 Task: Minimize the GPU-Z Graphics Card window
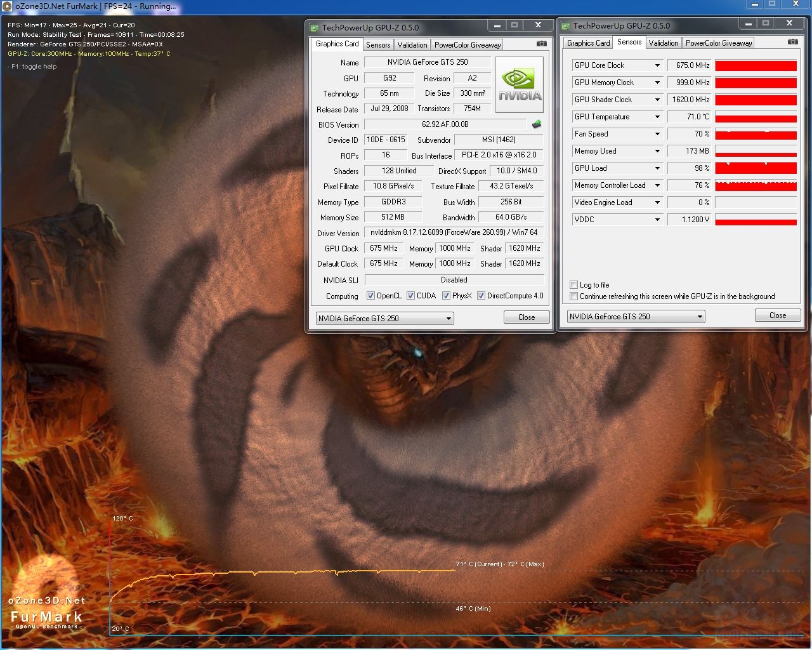point(497,25)
